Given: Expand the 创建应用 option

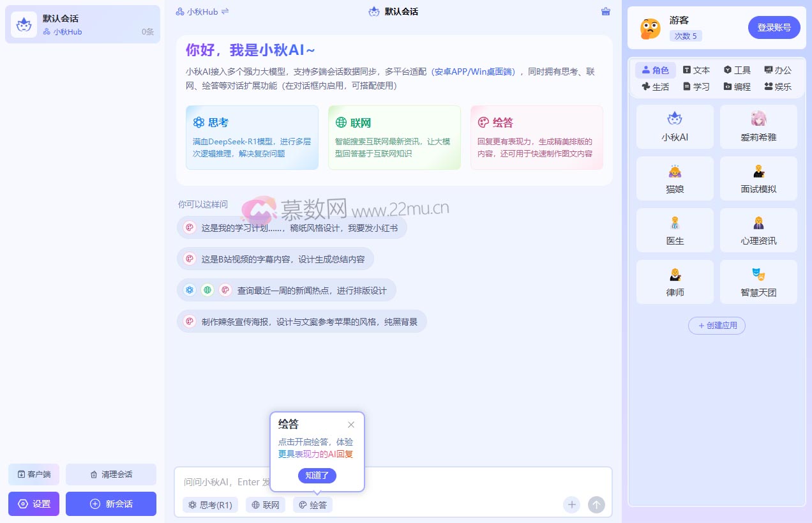Looking at the screenshot, I should 716,326.
